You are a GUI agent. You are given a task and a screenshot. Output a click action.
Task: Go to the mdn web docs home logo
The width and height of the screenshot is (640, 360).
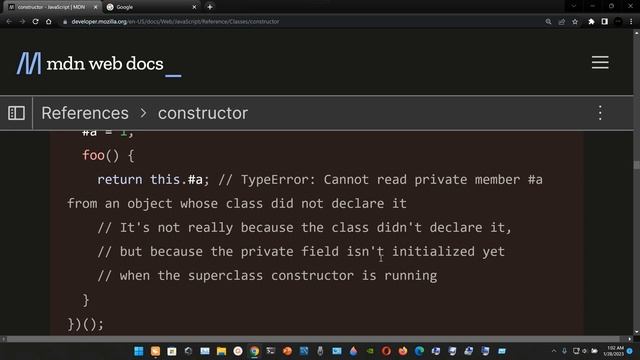pos(98,64)
